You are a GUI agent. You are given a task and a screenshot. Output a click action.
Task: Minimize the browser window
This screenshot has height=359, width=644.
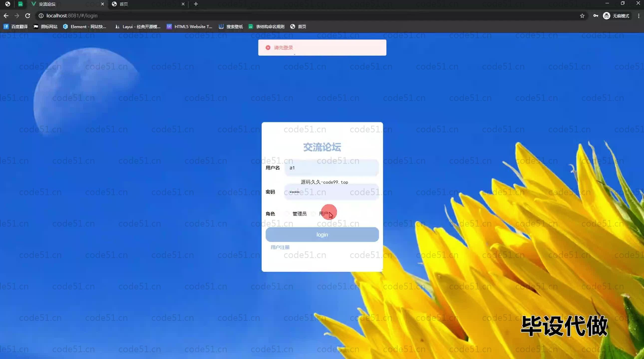click(607, 3)
